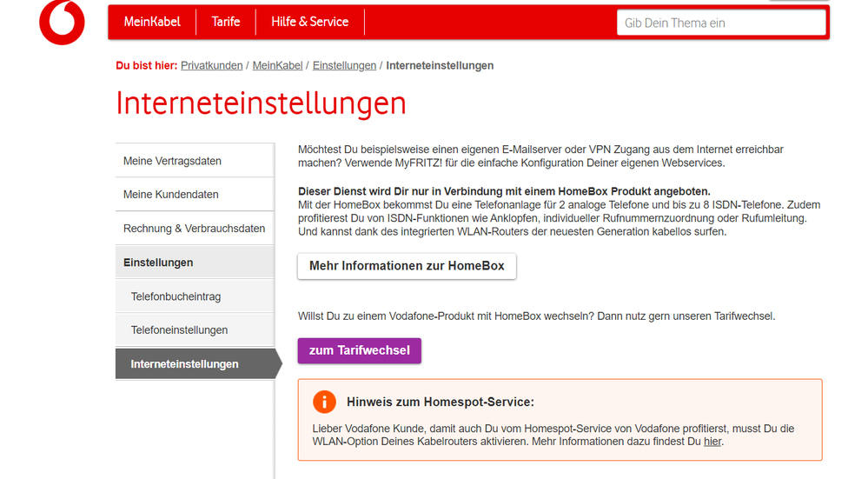Click the 'zum Tarifwechsel' button

[359, 350]
